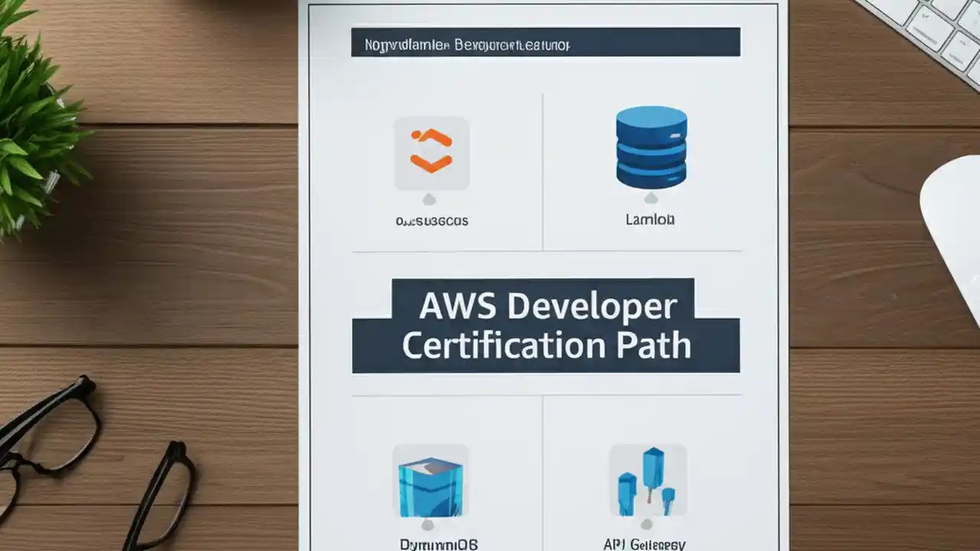This screenshot has height=551, width=980.
Task: Expand the vertical divider between lower panels
Action: tap(544, 474)
